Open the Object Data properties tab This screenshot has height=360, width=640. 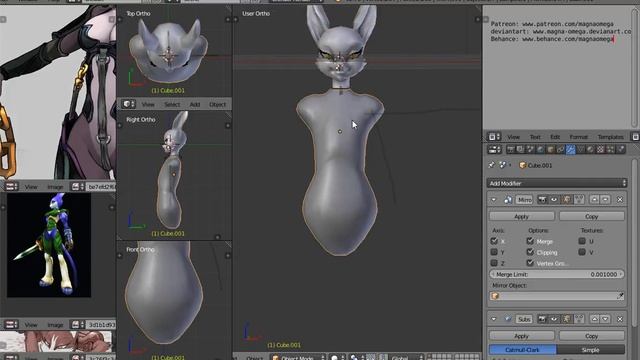[x=580, y=149]
